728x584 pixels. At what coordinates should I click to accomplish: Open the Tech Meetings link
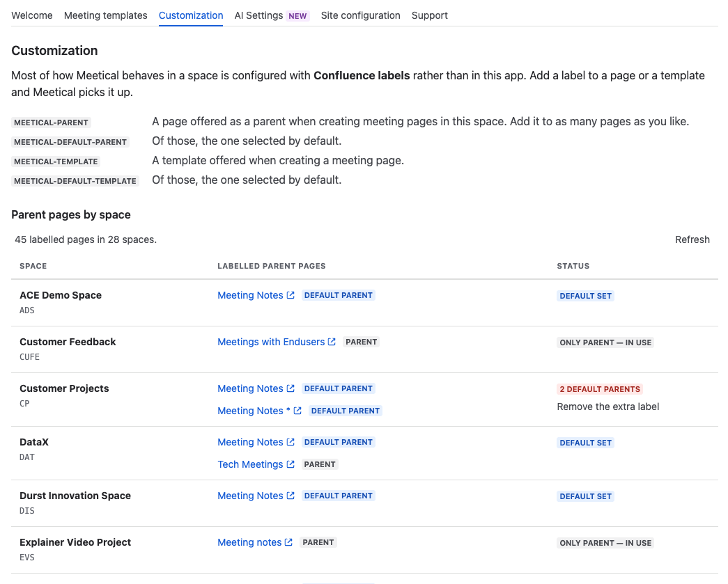point(250,464)
